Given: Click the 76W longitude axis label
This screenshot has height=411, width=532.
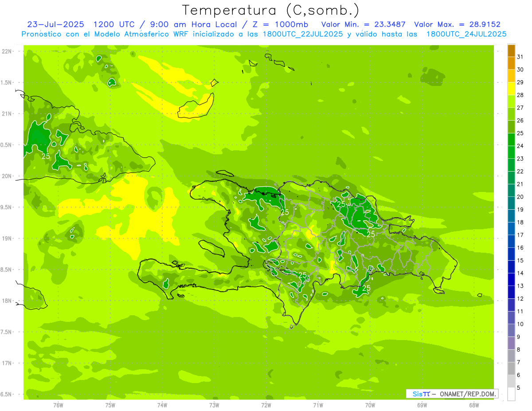Looking at the screenshot, I should [58, 405].
